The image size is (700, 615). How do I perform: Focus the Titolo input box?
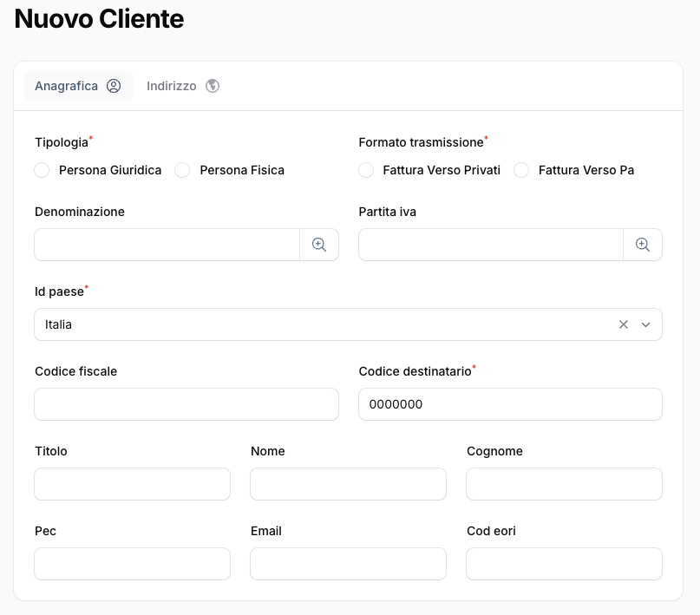[x=132, y=484]
